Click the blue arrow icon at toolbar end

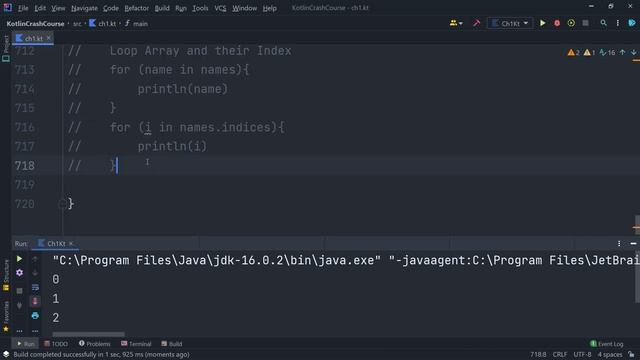coord(632,23)
